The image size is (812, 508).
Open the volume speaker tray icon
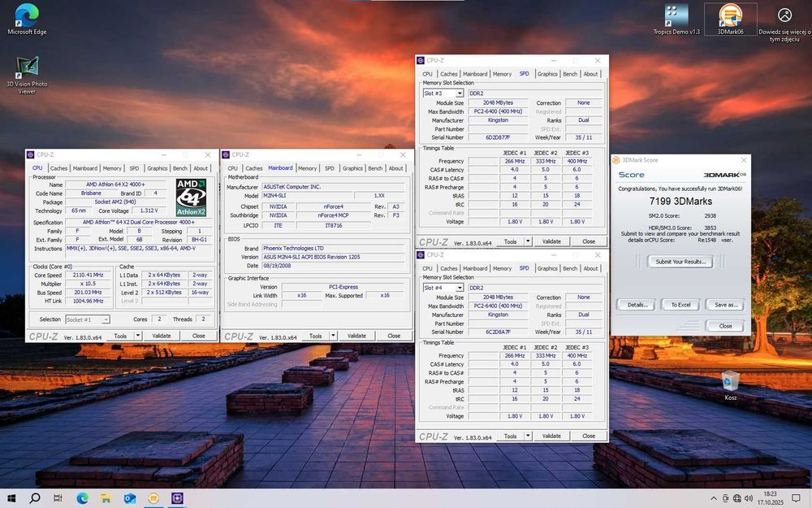tap(749, 499)
